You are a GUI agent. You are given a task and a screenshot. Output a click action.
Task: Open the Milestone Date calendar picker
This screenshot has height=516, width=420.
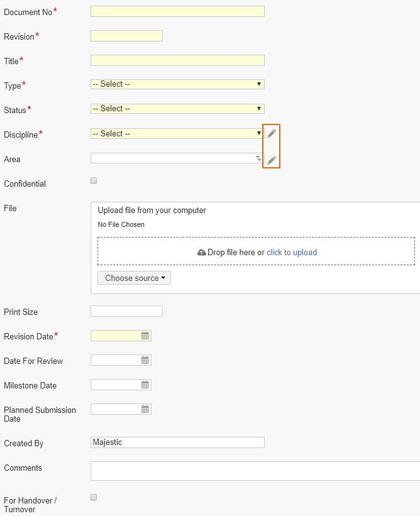pyautogui.click(x=145, y=385)
